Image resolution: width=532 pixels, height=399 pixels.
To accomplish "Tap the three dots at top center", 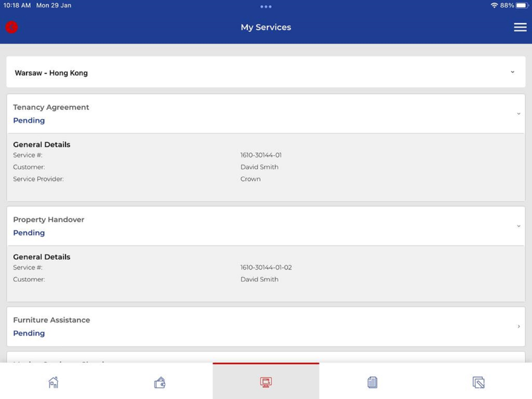I will 265,6.
